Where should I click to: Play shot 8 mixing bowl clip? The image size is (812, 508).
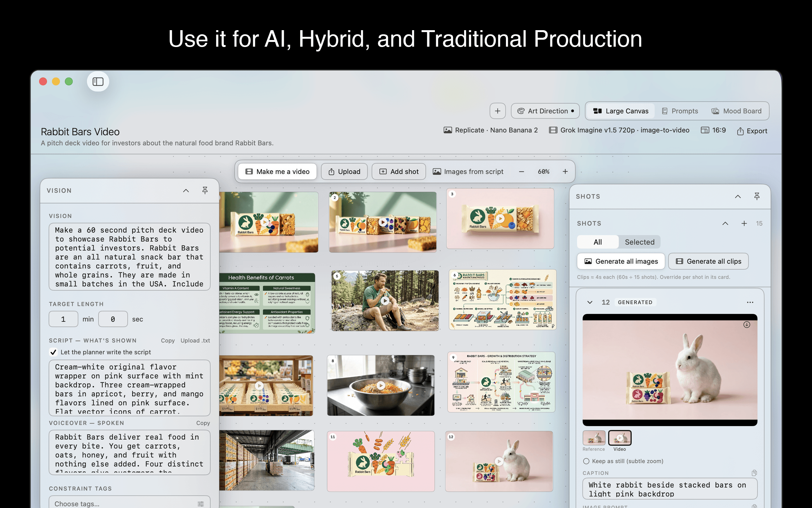coord(381,385)
